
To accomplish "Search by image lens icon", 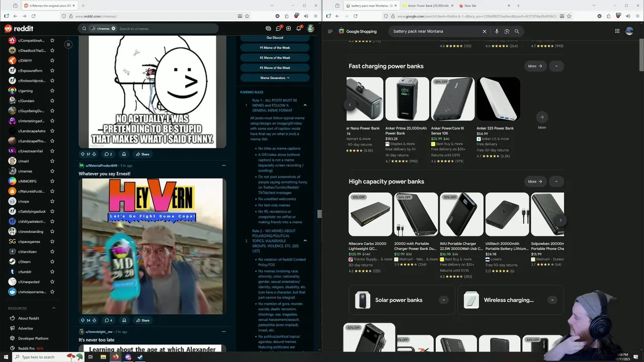I will tap(507, 31).
